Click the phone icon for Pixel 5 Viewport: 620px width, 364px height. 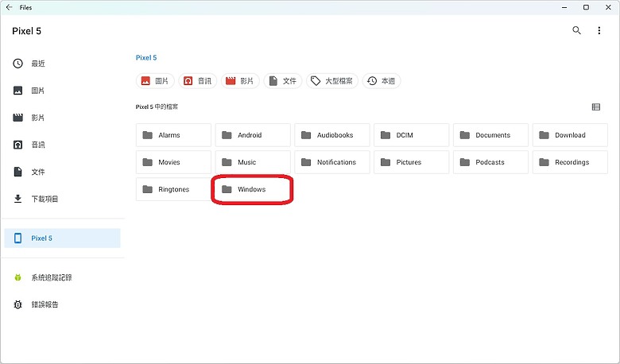[17, 238]
